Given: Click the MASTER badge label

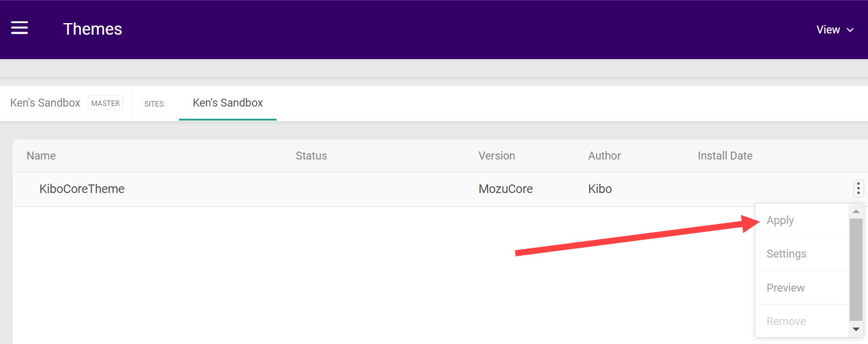Looking at the screenshot, I should coord(105,103).
